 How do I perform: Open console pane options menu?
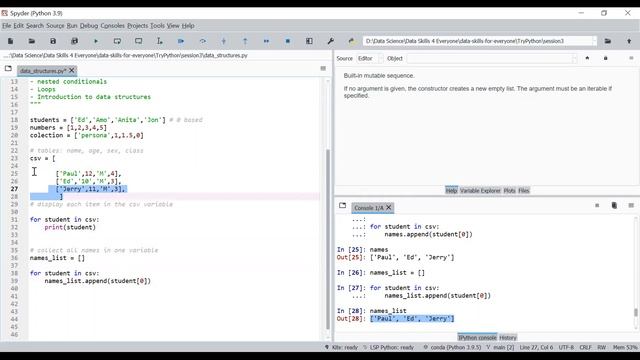pyautogui.click(x=631, y=206)
